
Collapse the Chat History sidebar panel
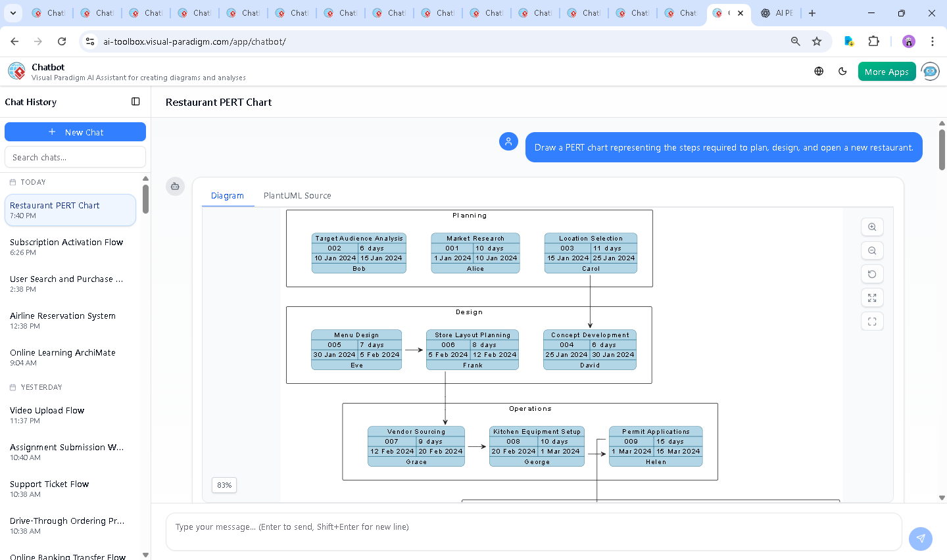coord(135,101)
